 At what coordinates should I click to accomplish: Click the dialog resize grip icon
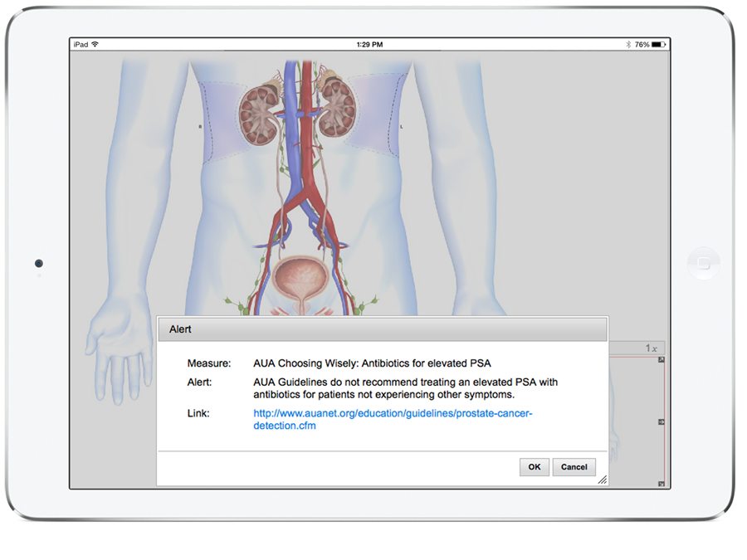(x=603, y=480)
